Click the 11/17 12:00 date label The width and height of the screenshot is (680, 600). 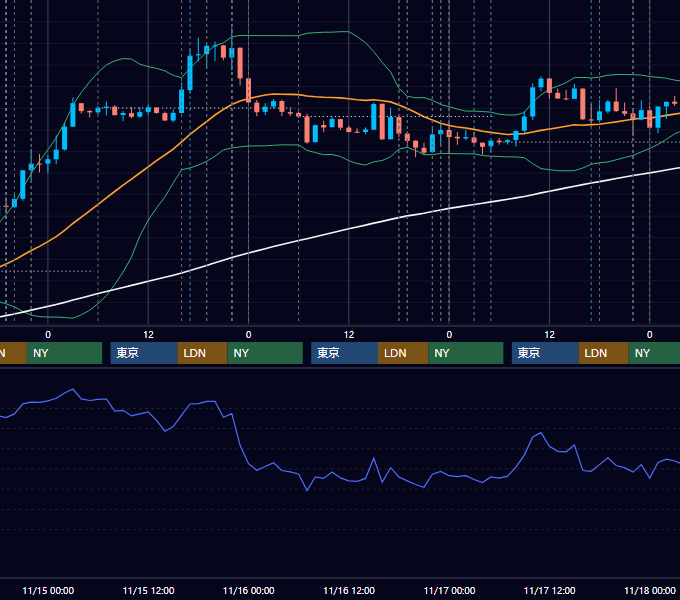click(549, 590)
